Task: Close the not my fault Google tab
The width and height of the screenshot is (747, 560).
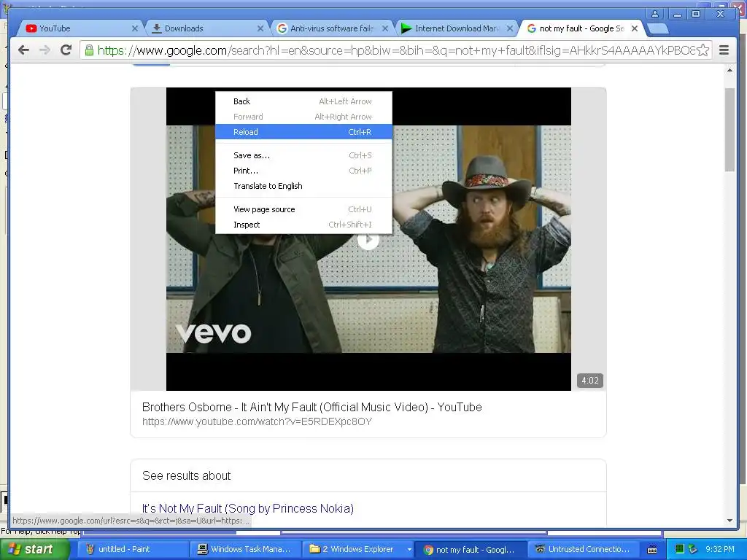Action: 635,28
